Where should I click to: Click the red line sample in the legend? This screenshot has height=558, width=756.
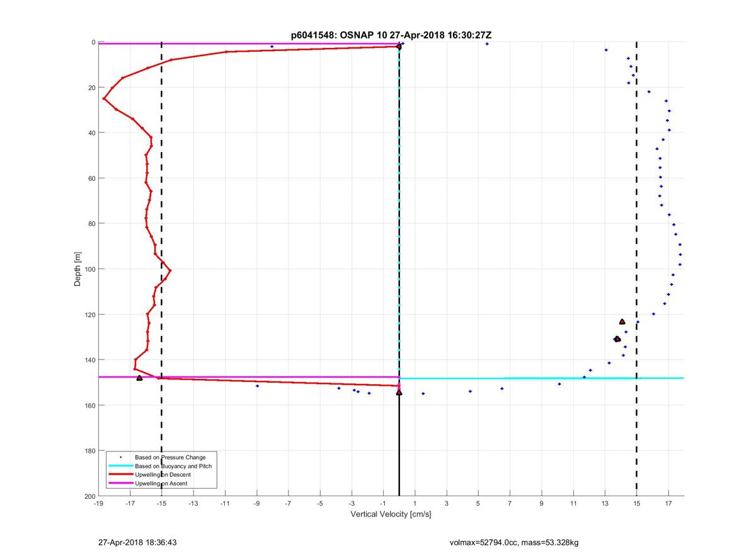pyautogui.click(x=120, y=475)
